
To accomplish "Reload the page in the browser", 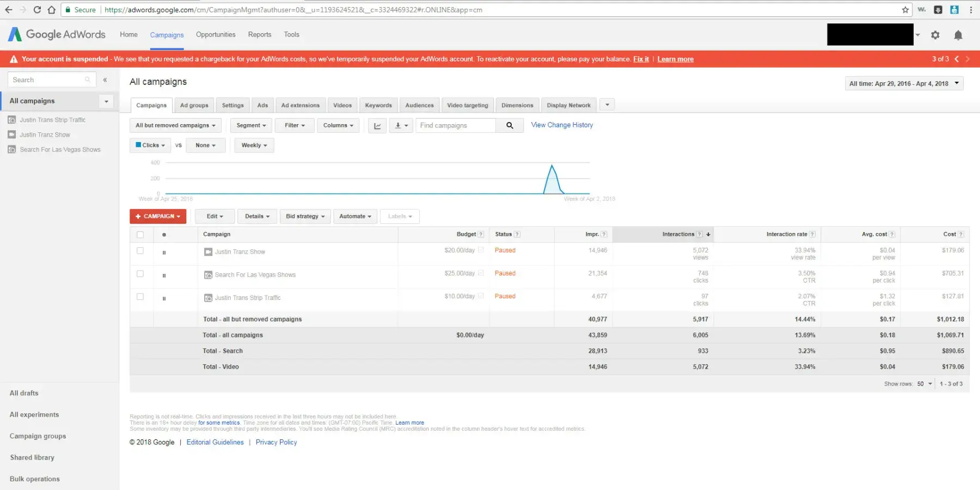I will point(37,10).
